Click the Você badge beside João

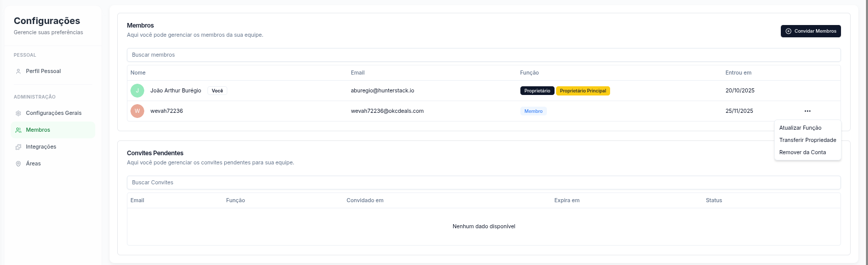tap(217, 91)
